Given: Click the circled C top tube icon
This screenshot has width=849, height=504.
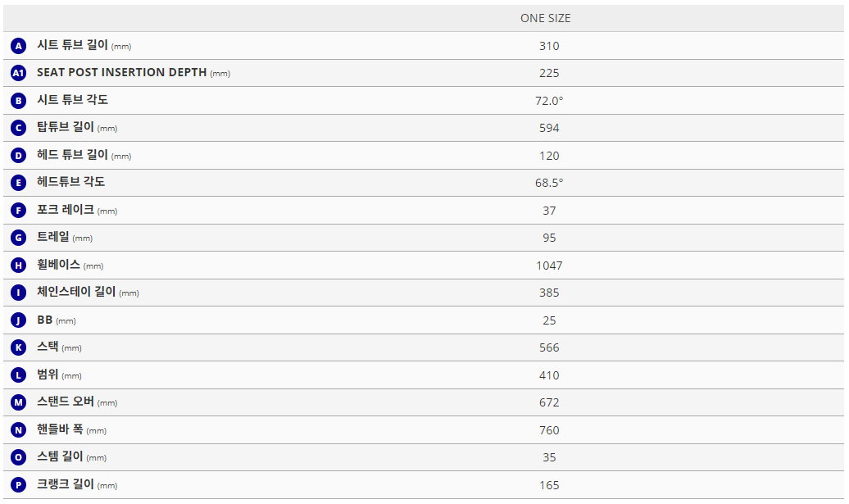Looking at the screenshot, I should [19, 128].
